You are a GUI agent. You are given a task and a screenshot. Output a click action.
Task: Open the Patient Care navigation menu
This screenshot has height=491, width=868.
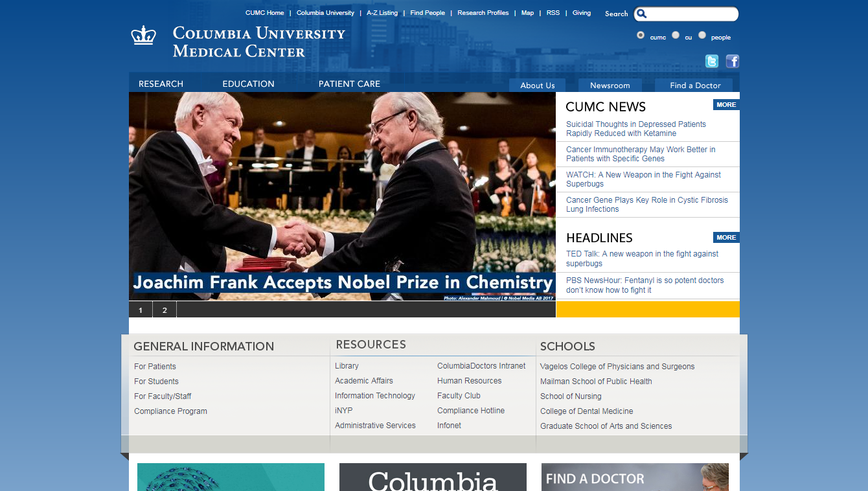349,84
